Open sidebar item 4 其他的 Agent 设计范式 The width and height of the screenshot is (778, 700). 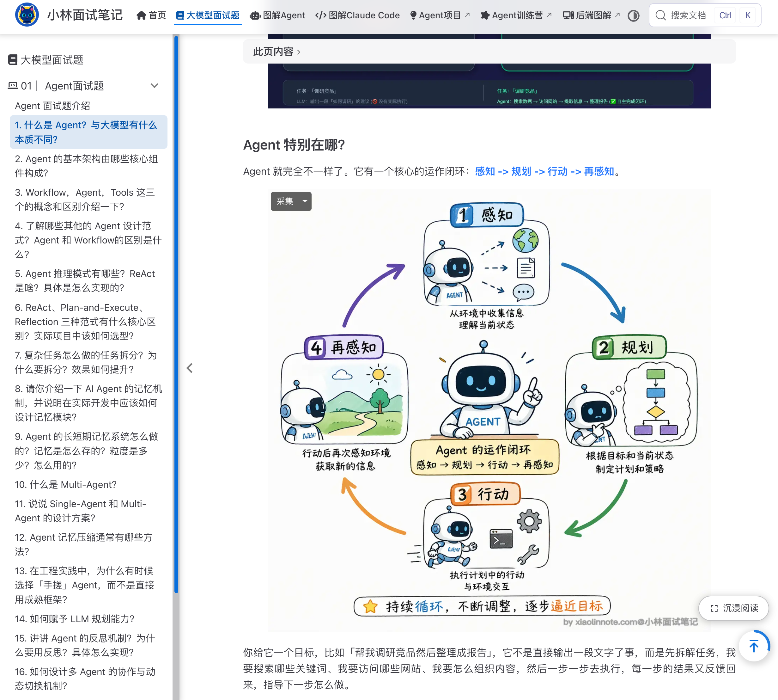click(x=88, y=240)
